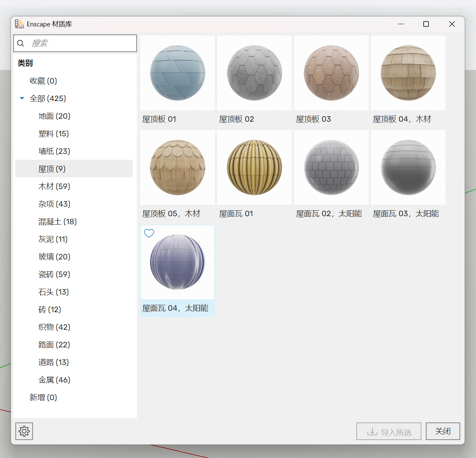The height and width of the screenshot is (458, 476).
Task: Select the 屋顶板 01 blue material thumbnail
Action: [178, 73]
